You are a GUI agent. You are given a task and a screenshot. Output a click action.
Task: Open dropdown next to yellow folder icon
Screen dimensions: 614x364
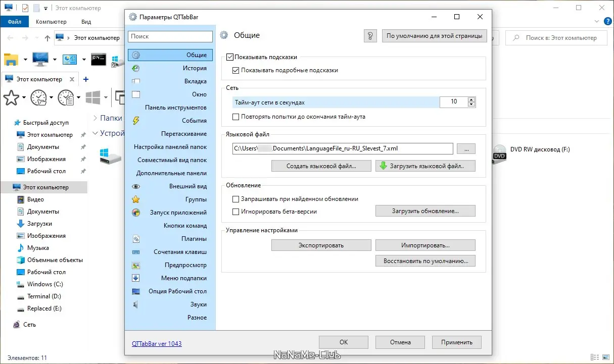click(x=25, y=60)
